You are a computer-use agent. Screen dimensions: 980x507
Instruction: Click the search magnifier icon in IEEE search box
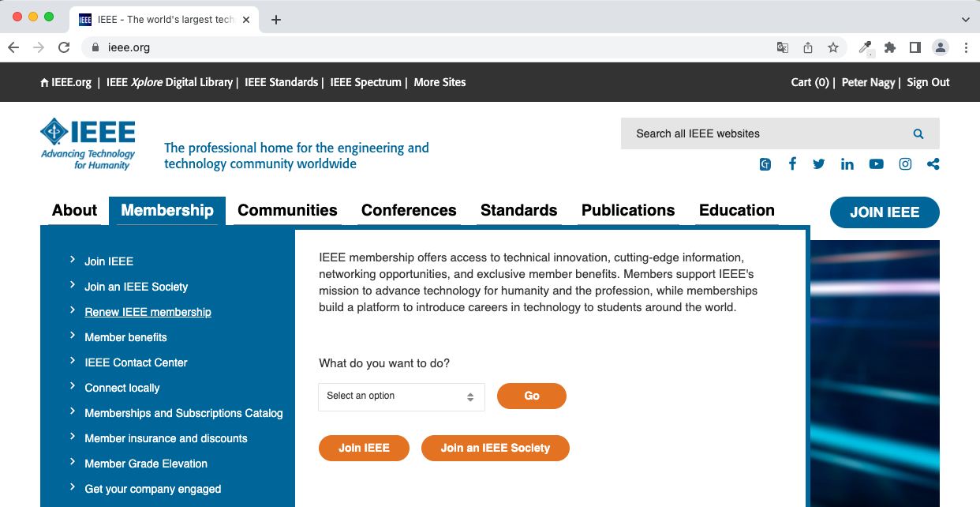coord(918,134)
